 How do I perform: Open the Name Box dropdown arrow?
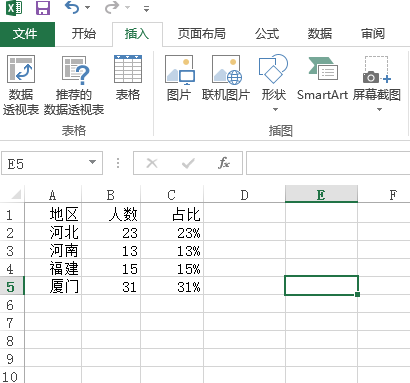(92, 162)
